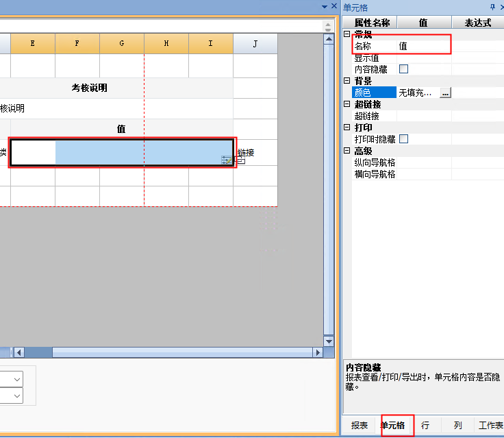Viewport: 504px width, 438px height.
Task: Click the cell edit icon in selected cell
Action: (x=227, y=160)
